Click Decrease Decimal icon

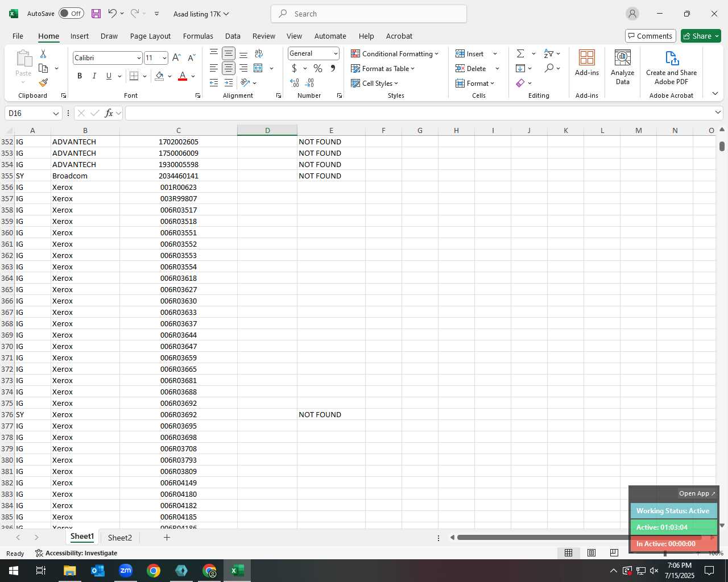pos(309,83)
